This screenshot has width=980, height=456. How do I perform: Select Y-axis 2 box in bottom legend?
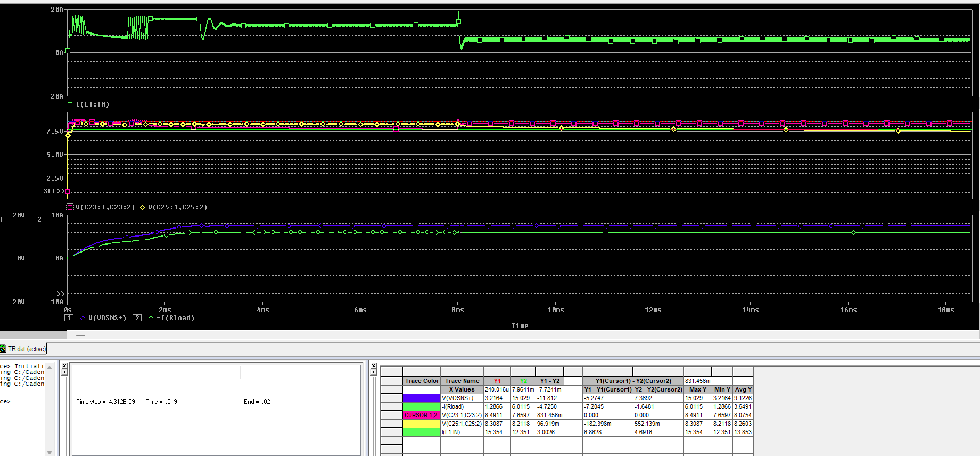(137, 318)
